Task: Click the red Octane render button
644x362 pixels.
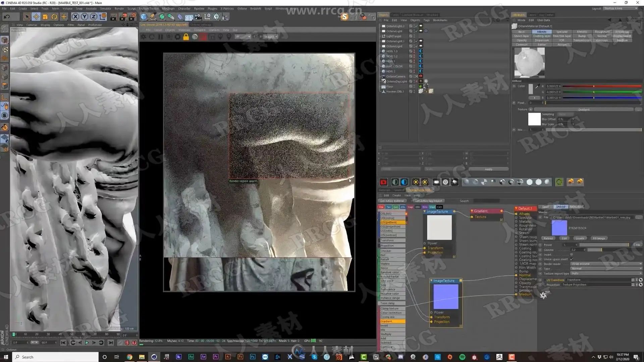Action: pyautogui.click(x=383, y=182)
